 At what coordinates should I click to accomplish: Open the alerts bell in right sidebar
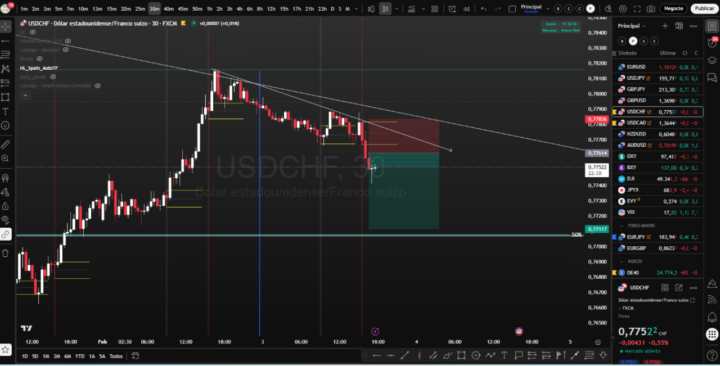click(x=712, y=316)
